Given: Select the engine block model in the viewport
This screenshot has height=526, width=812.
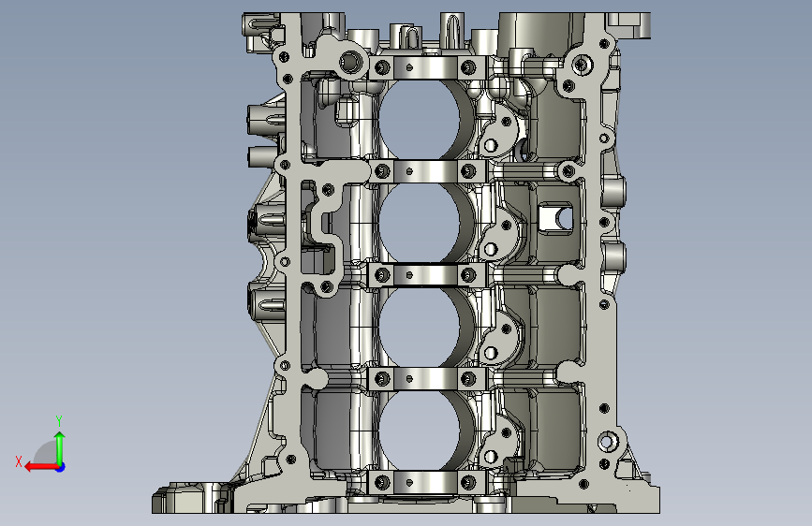Looking at the screenshot, I should click(x=406, y=263).
